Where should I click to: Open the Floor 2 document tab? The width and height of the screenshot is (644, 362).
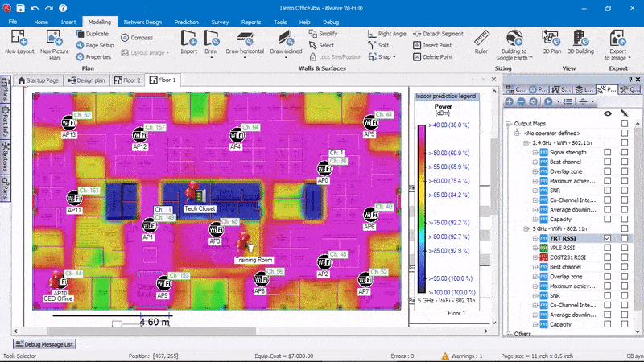pyautogui.click(x=127, y=80)
